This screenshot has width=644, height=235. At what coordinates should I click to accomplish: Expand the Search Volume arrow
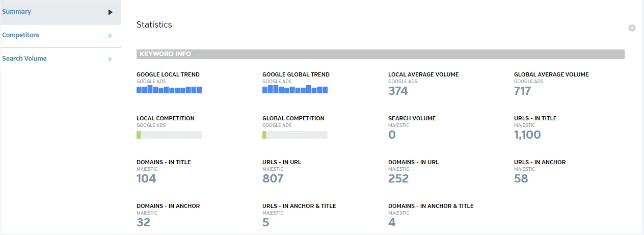click(111, 59)
